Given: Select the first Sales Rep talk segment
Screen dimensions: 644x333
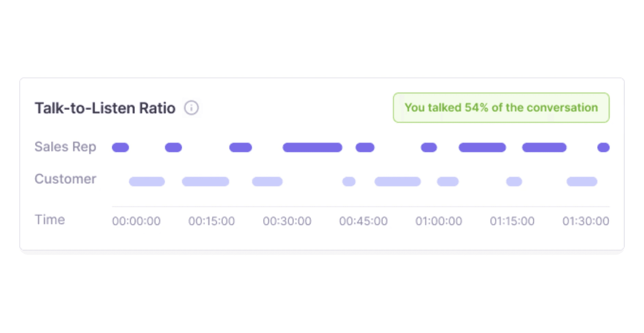Looking at the screenshot, I should click(121, 148).
